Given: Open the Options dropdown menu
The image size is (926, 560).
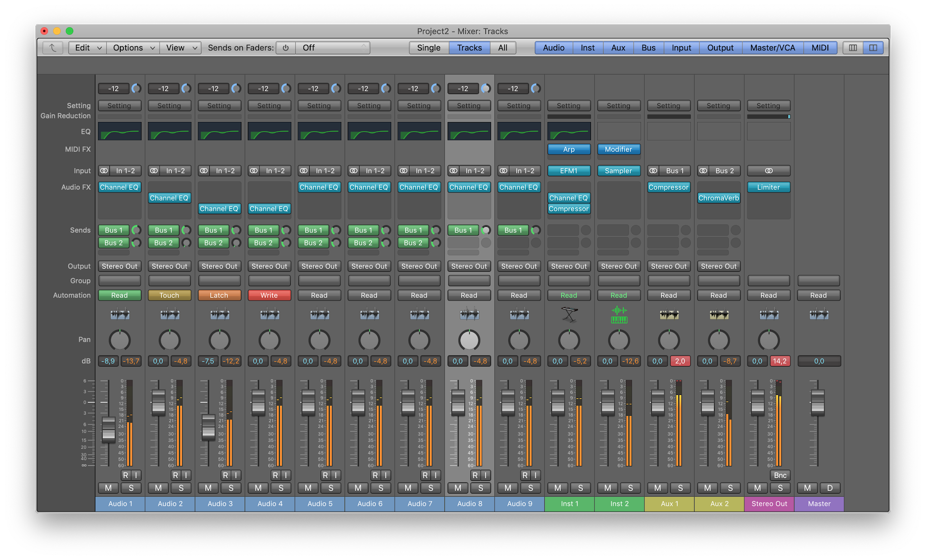Looking at the screenshot, I should pos(133,47).
